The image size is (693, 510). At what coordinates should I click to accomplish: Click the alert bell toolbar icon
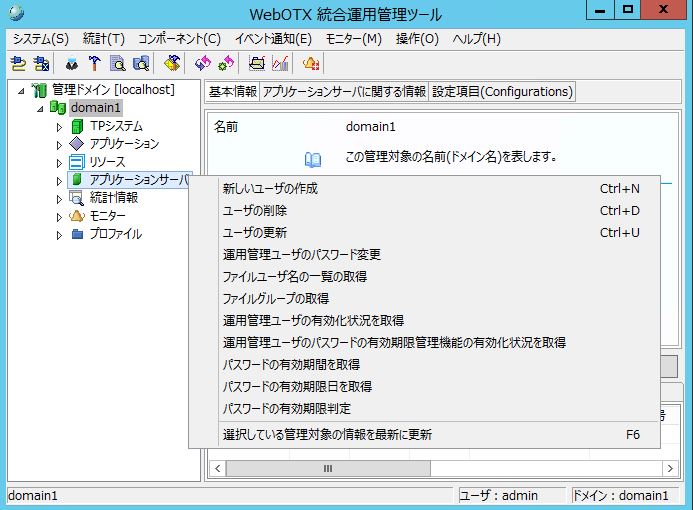pos(311,63)
